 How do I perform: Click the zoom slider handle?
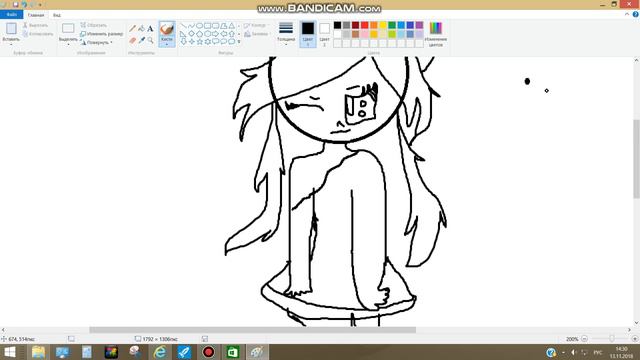612,339
